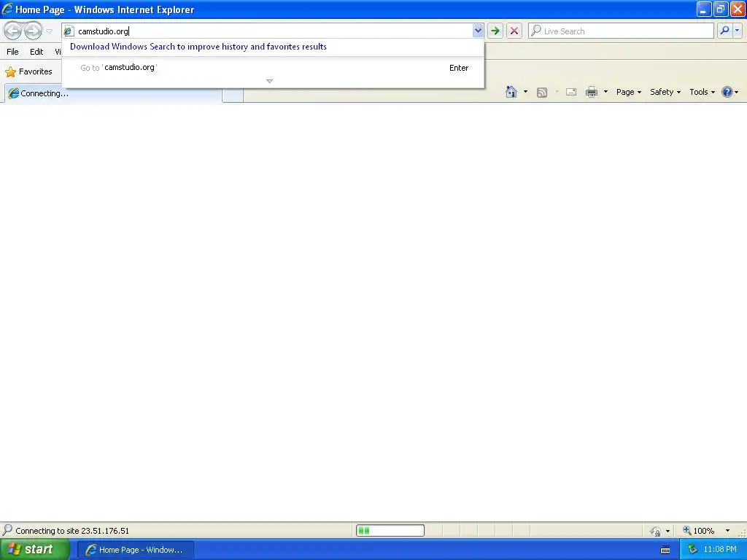This screenshot has height=560, width=747.
Task: Click the Print icon
Action: (x=592, y=92)
